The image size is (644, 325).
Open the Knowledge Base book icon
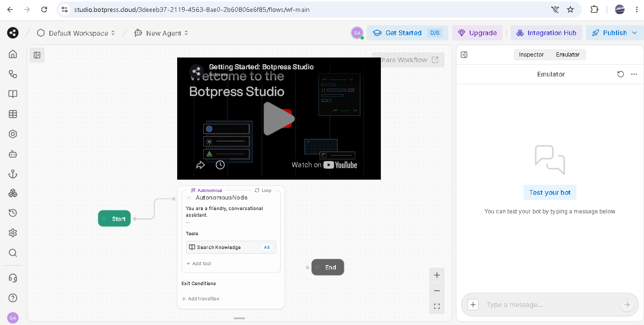(13, 94)
